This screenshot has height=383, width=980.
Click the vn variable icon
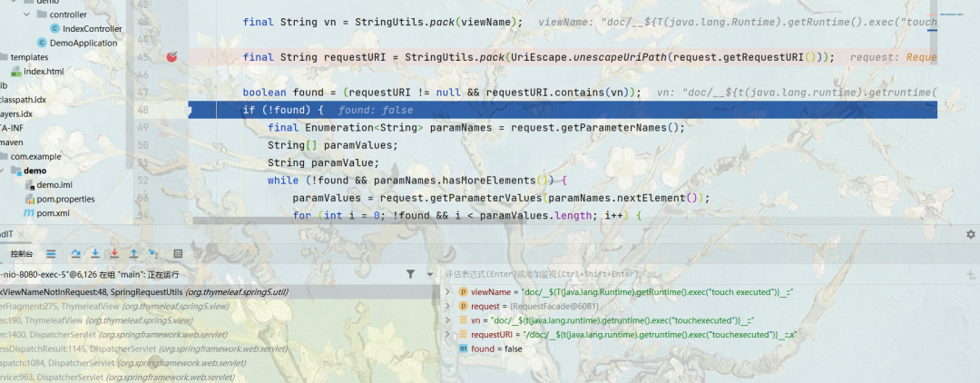coord(463,320)
